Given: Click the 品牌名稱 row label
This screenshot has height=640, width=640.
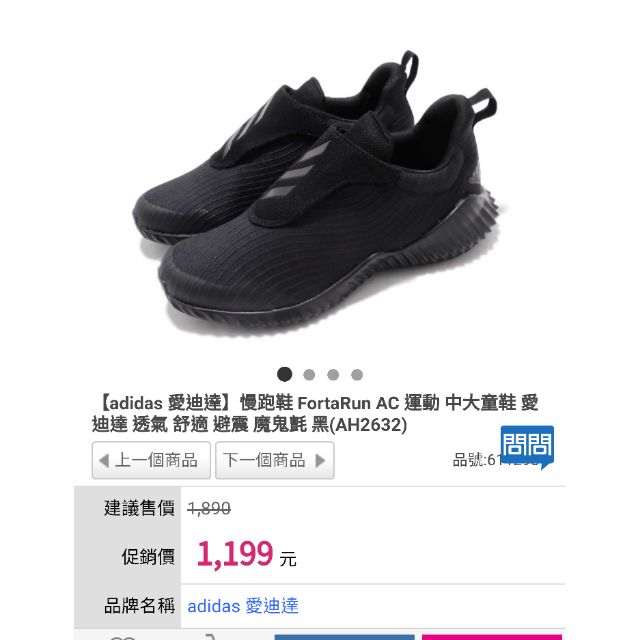Looking at the screenshot, I should 139,606.
